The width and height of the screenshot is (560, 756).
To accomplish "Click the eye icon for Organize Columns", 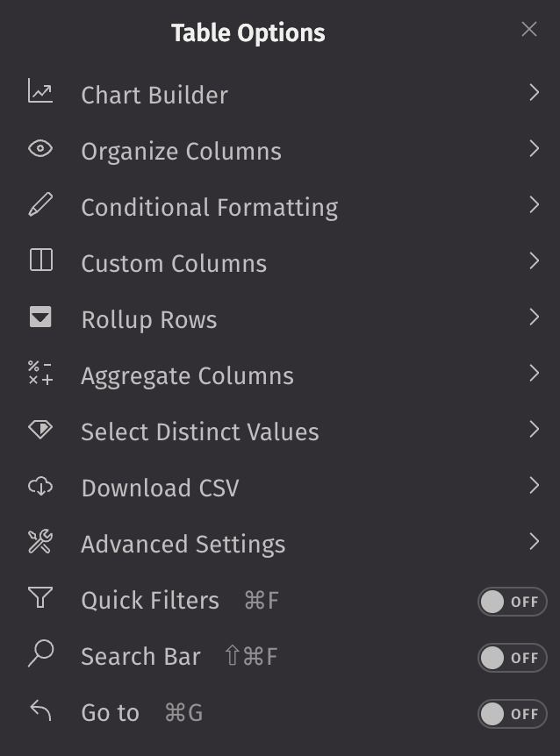I will click(x=40, y=149).
